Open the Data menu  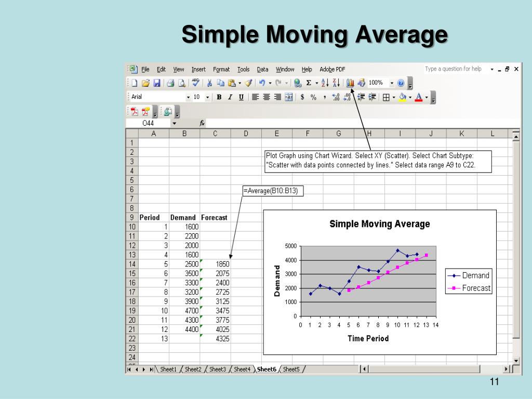tap(262, 69)
